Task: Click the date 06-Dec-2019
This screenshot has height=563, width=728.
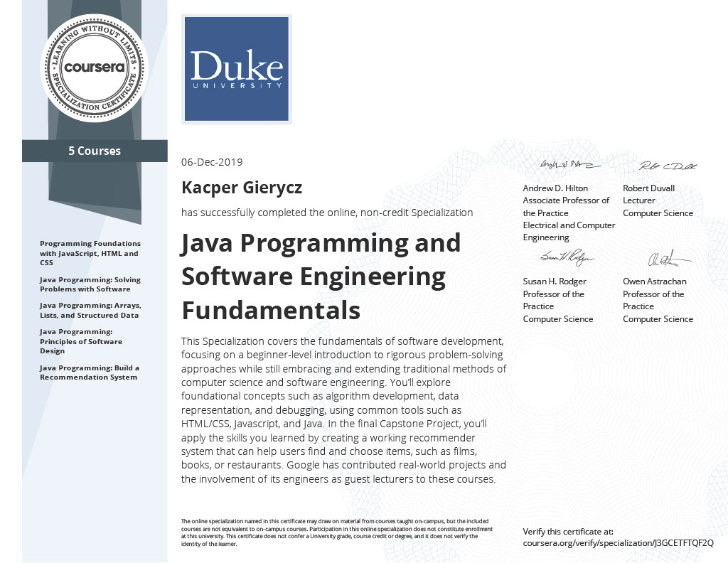Action: (212, 162)
